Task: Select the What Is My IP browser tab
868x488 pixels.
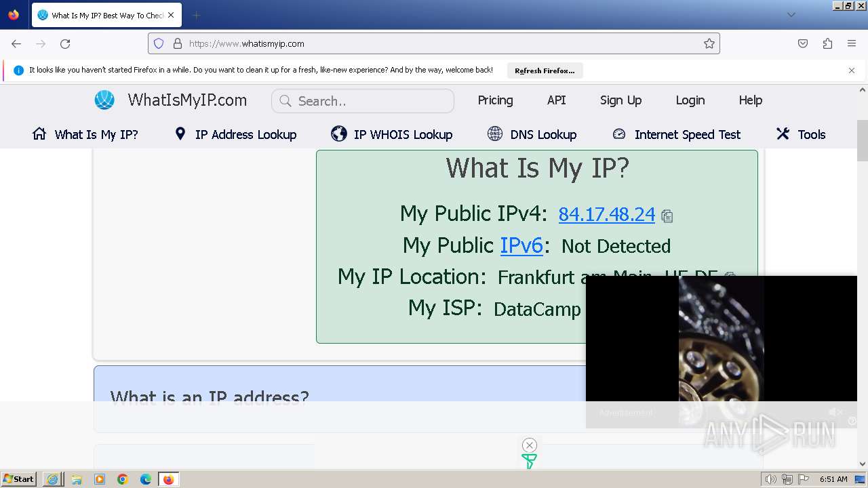Action: point(106,15)
